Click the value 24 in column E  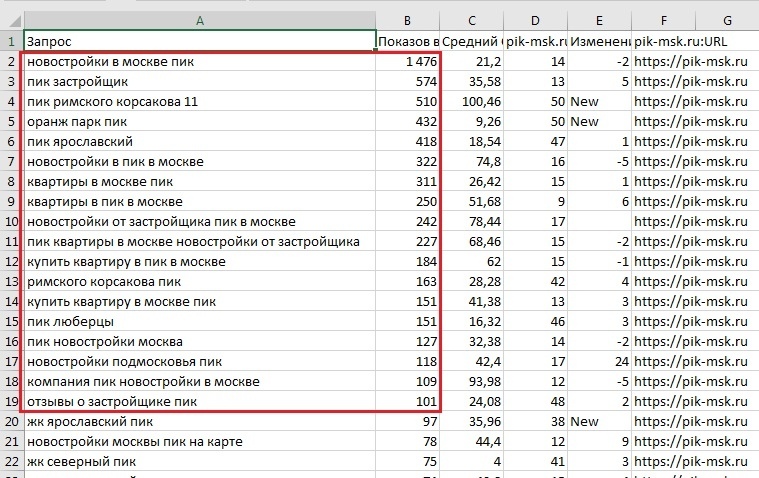click(x=599, y=361)
